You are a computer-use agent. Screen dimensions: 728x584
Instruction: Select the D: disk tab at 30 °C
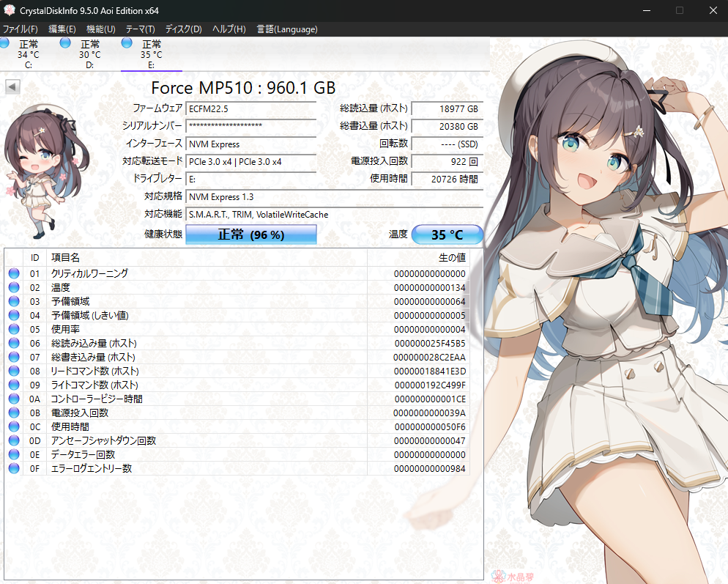(90, 54)
